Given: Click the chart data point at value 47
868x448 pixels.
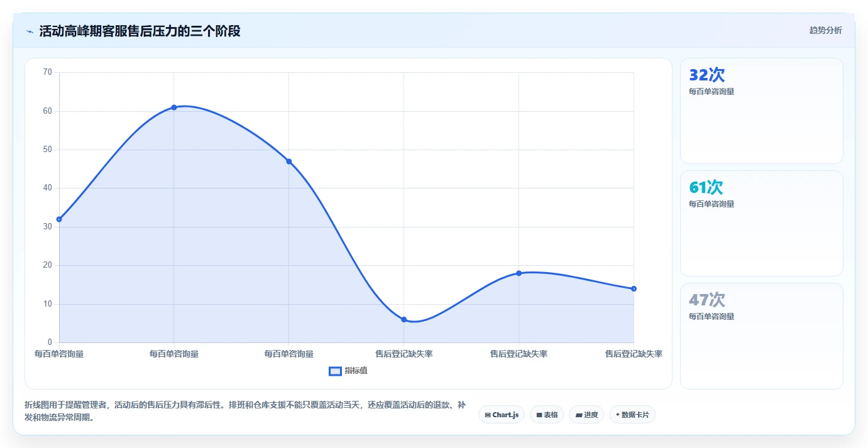Looking at the screenshot, I should point(289,161).
